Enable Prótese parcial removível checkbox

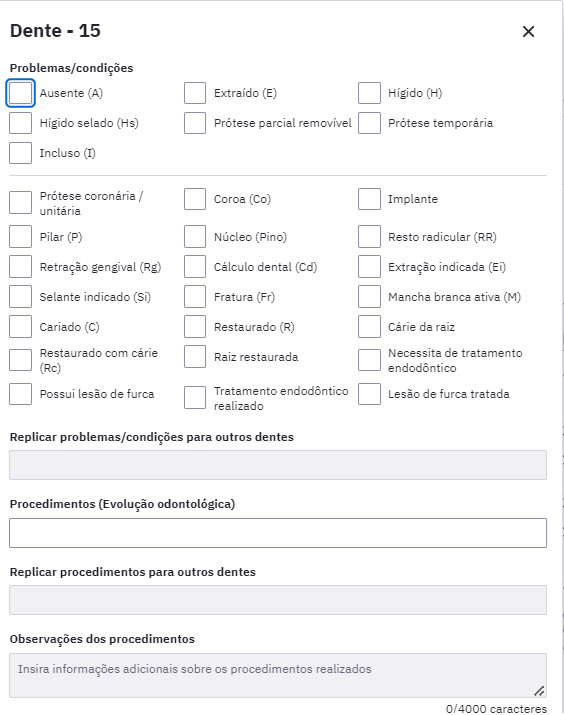pyautogui.click(x=195, y=123)
